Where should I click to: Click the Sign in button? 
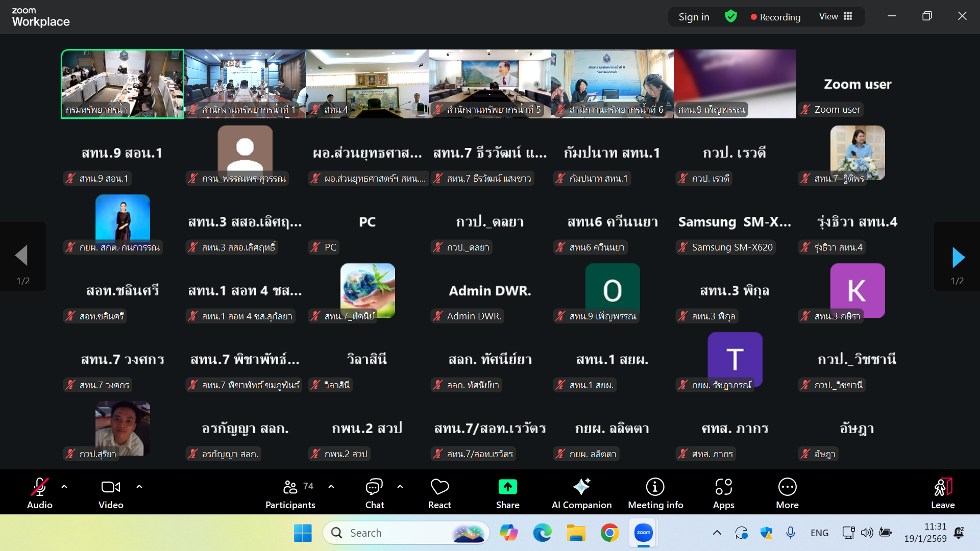click(x=694, y=17)
